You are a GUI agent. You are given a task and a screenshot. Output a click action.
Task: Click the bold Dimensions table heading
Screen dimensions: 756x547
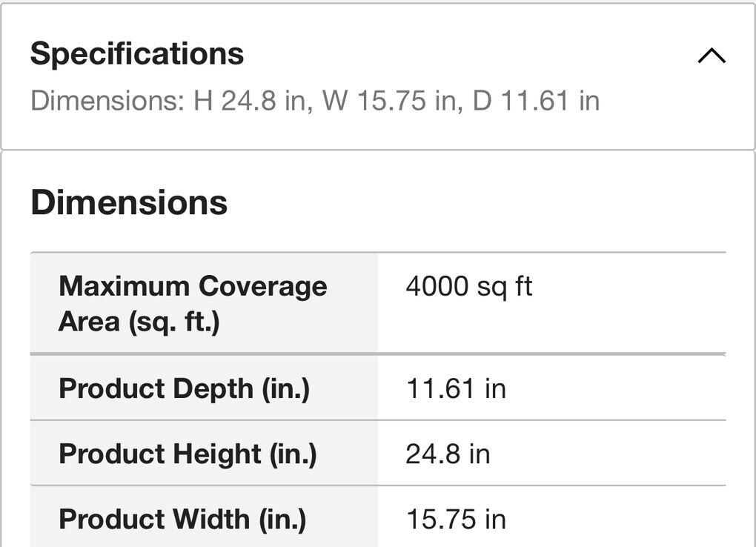click(x=129, y=202)
